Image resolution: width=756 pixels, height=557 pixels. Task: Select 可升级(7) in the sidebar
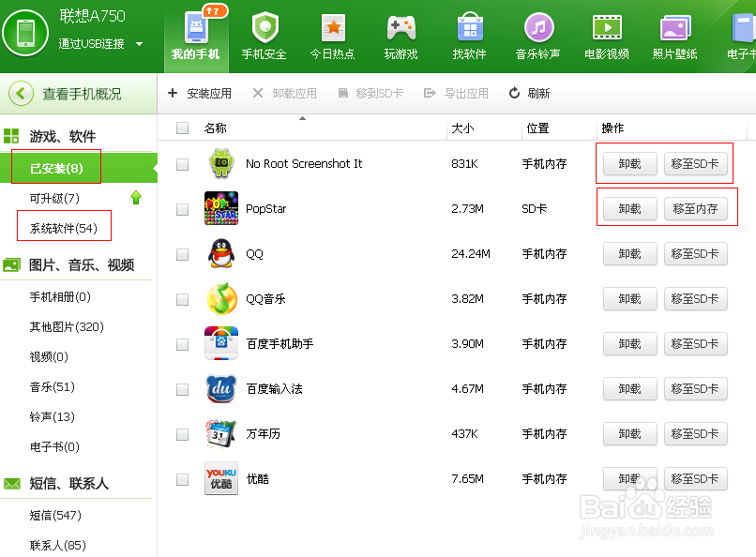(54, 198)
